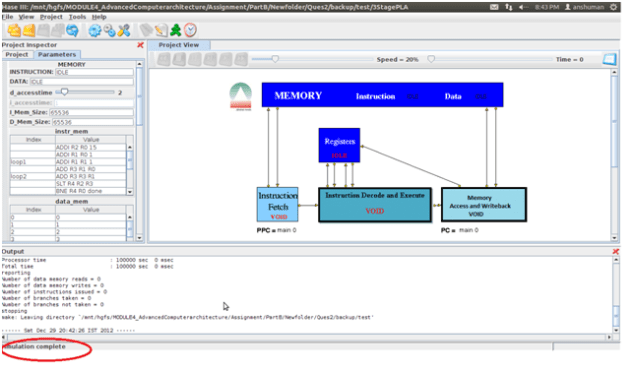Click the parameters panel scroll-up arrow

pyautogui.click(x=139, y=64)
